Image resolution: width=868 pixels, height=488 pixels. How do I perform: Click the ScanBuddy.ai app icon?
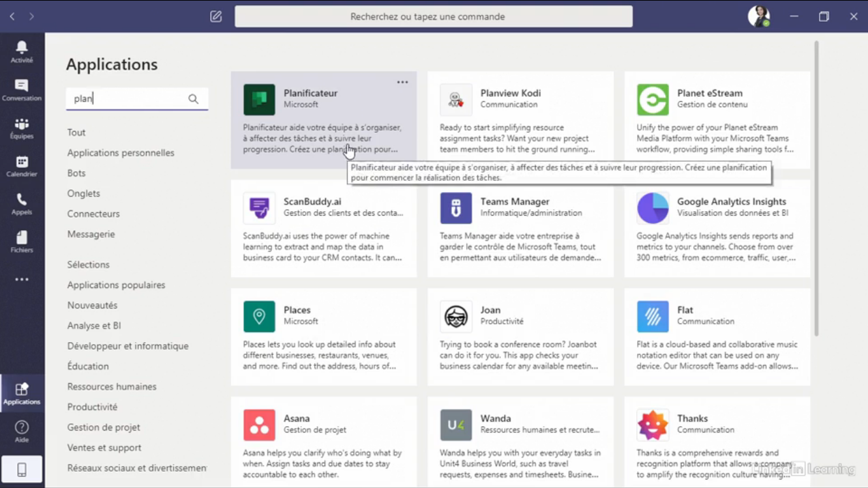tap(259, 208)
